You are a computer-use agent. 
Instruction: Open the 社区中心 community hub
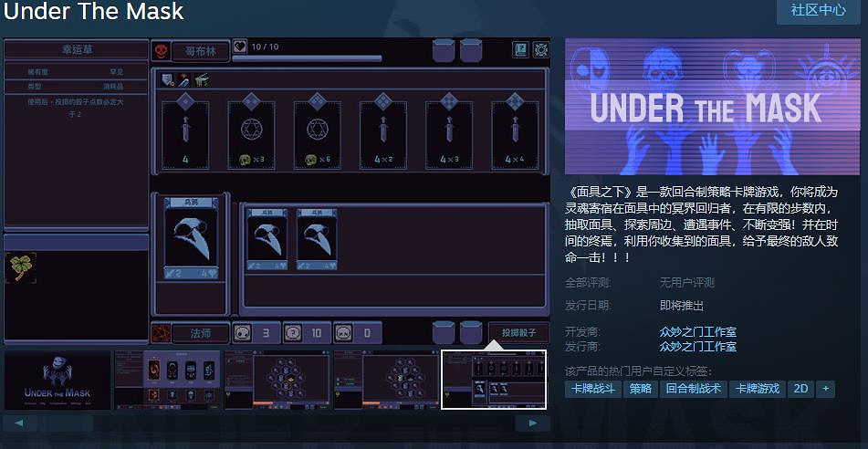818,10
